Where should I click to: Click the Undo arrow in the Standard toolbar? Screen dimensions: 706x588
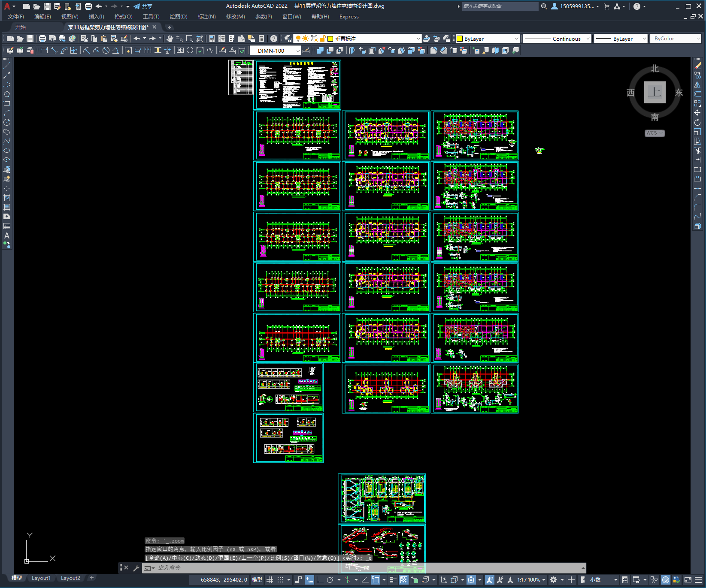pos(137,39)
